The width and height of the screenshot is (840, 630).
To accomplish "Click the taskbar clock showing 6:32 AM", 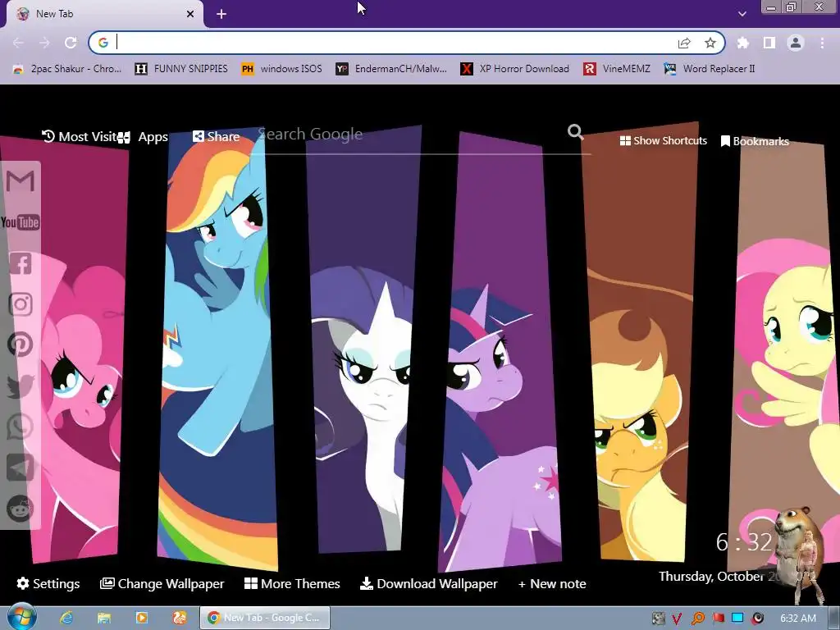I will pos(798,619).
